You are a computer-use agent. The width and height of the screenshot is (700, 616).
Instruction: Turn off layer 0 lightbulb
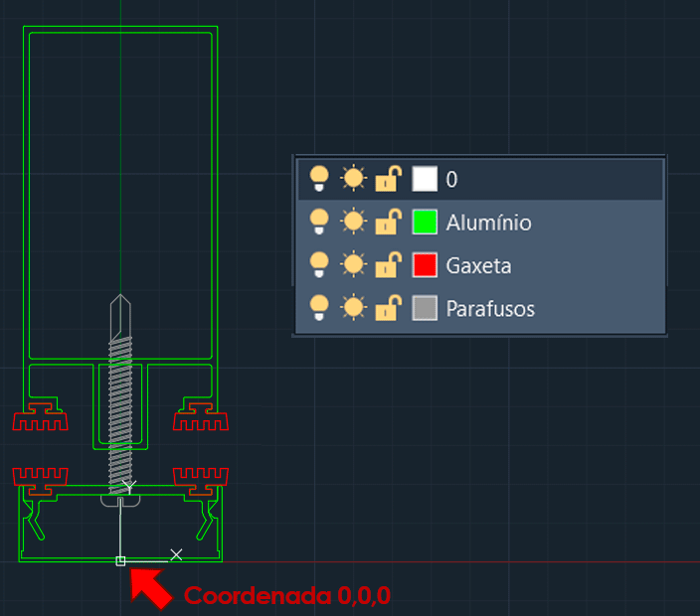pos(319,179)
